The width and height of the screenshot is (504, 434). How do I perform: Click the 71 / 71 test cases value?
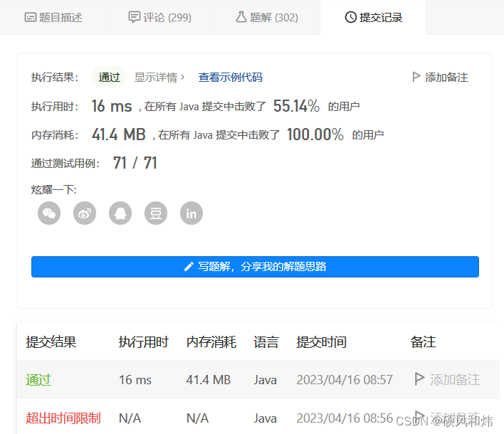coord(135,163)
